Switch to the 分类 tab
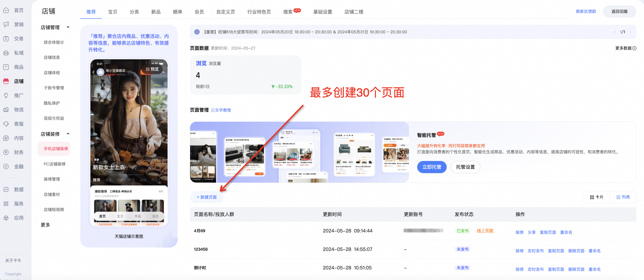644x280 pixels. [x=134, y=12]
